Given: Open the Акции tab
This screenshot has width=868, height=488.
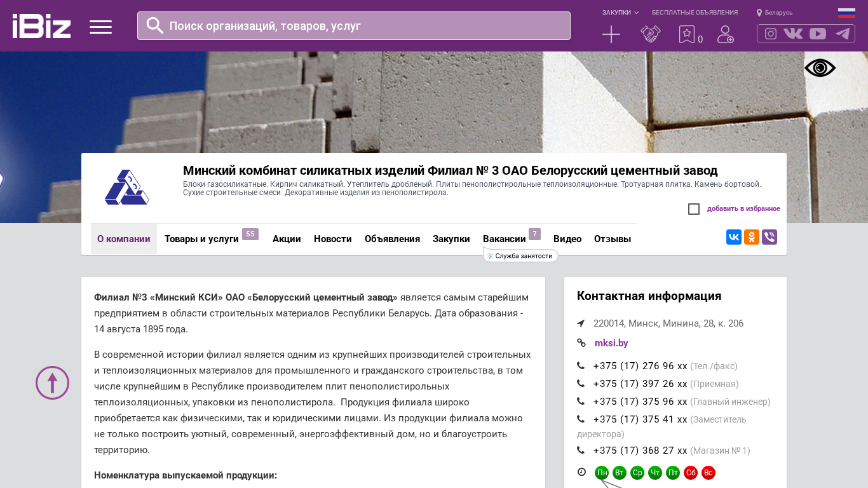Looking at the screenshot, I should (287, 239).
